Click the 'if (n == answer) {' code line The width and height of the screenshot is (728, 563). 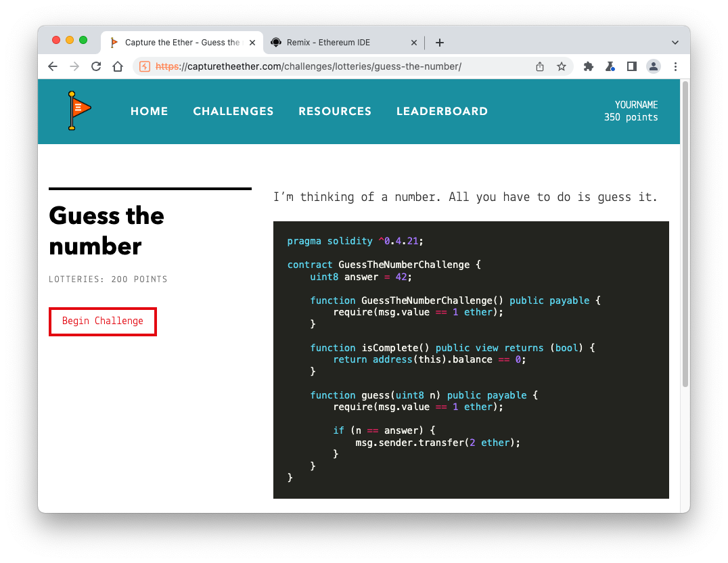click(x=384, y=430)
